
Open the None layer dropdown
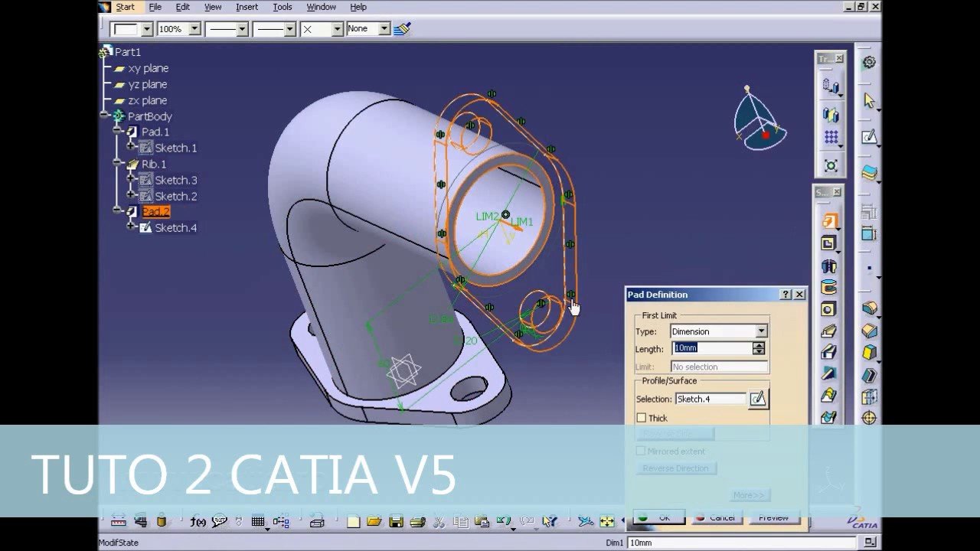pyautogui.click(x=384, y=29)
